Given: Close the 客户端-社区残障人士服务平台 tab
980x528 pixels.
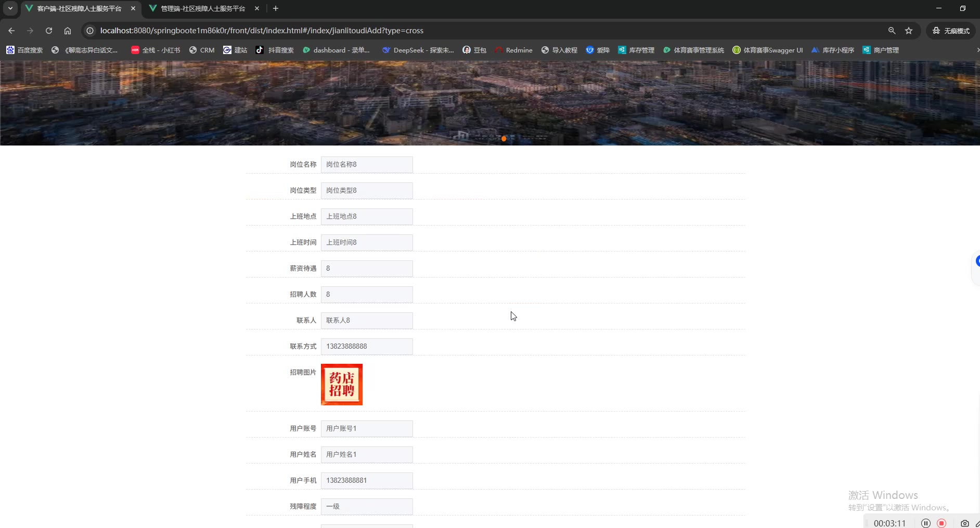Looking at the screenshot, I should (133, 8).
